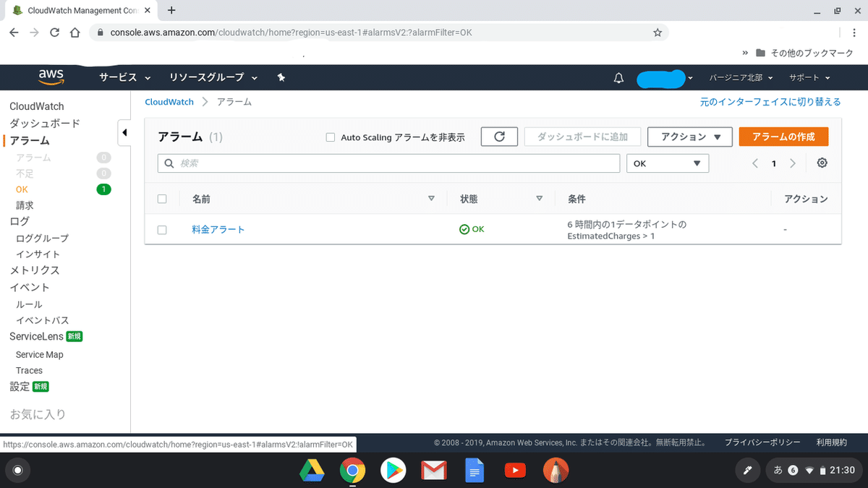Image resolution: width=868 pixels, height=488 pixels.
Task: Open the account name dropdown
Action: point(665,78)
